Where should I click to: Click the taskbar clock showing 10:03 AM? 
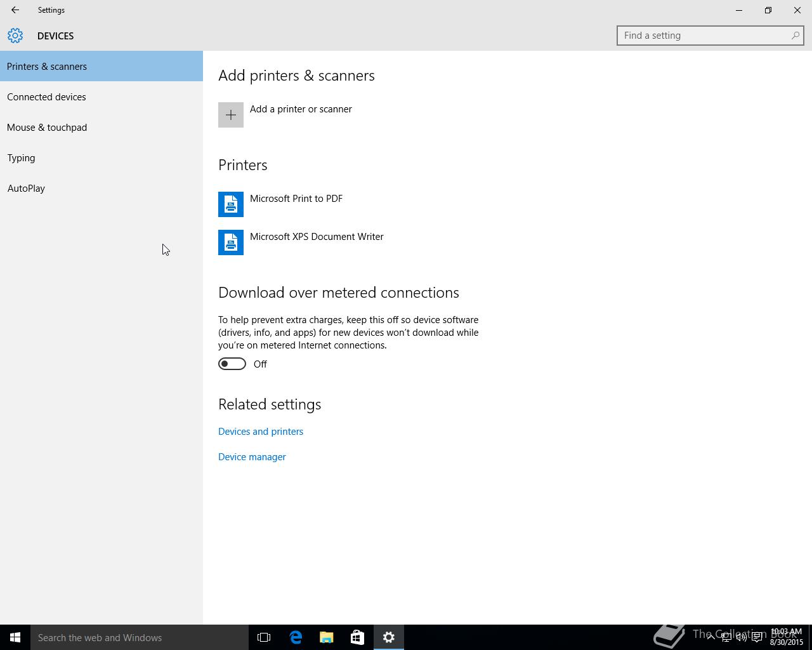[x=786, y=637]
